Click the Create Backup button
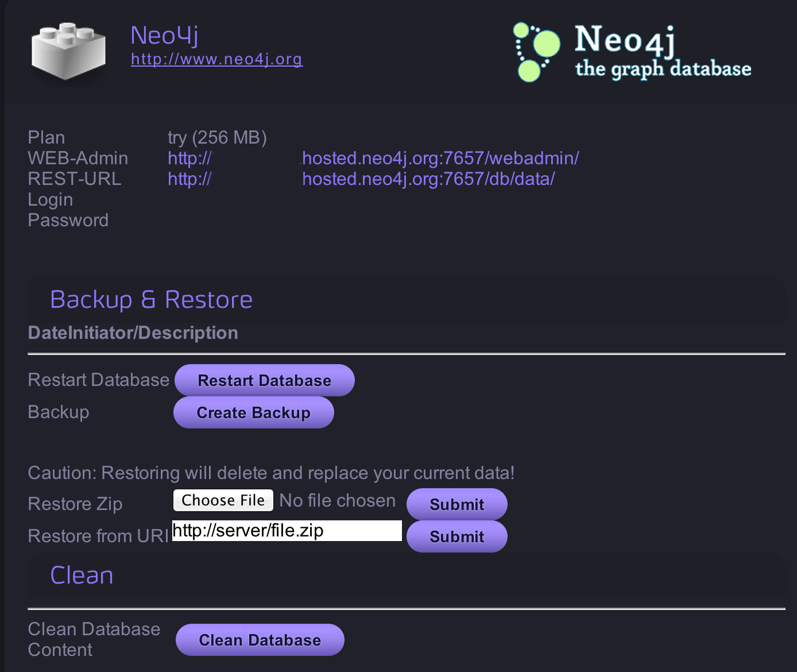Viewport: 797px width, 672px height. 253,412
